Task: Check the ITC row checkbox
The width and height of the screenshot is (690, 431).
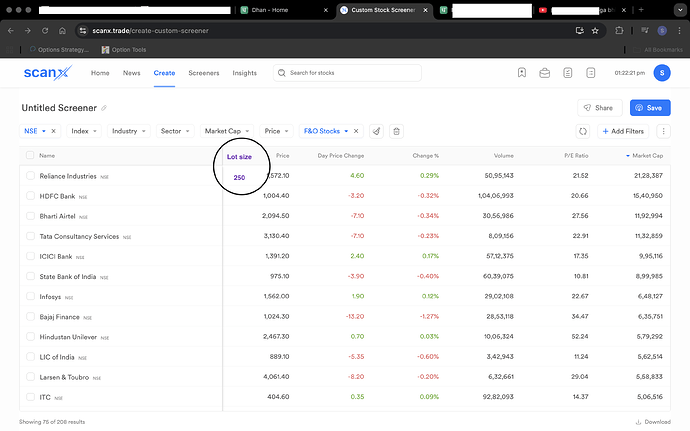Action: (x=30, y=397)
